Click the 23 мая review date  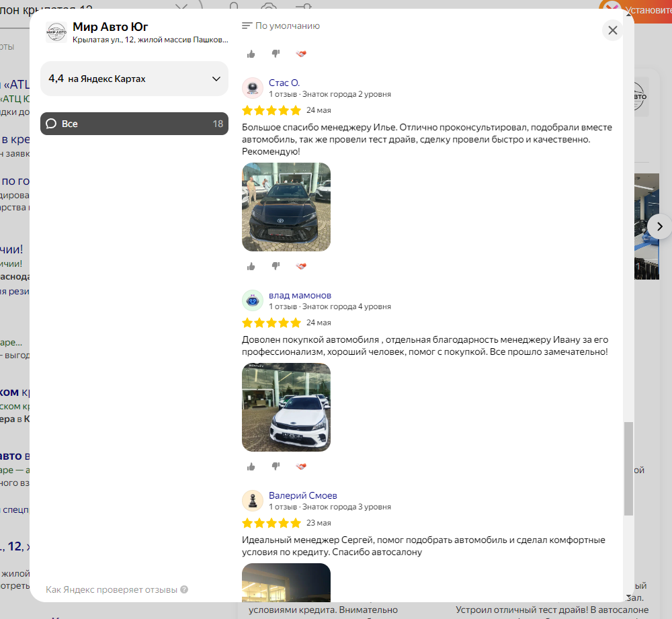click(x=319, y=523)
